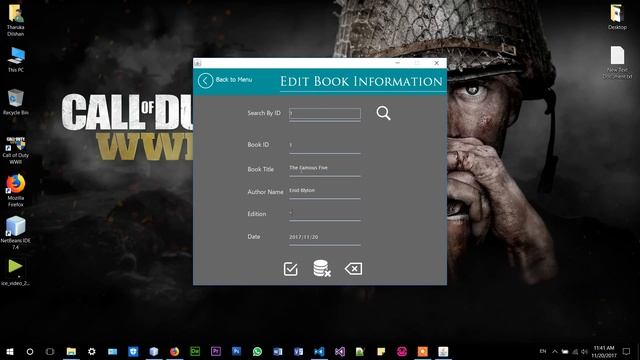Switch to NetBeans cube icon in taskbar
The image size is (640, 360).
coord(154,351)
